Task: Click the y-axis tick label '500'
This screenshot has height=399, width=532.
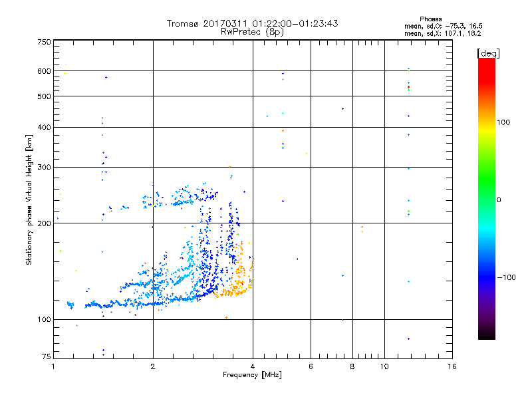Action: pos(44,96)
